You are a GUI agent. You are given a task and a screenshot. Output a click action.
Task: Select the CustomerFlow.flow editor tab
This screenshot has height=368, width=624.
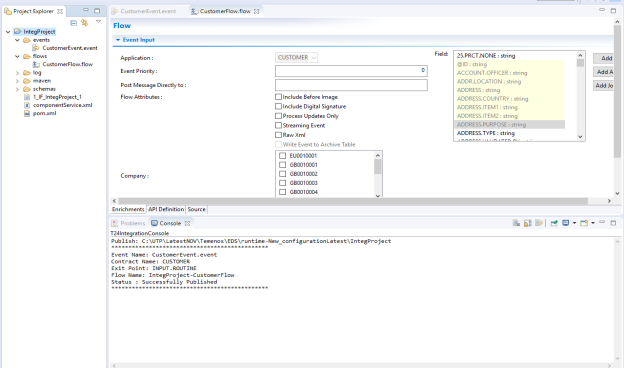[225, 11]
